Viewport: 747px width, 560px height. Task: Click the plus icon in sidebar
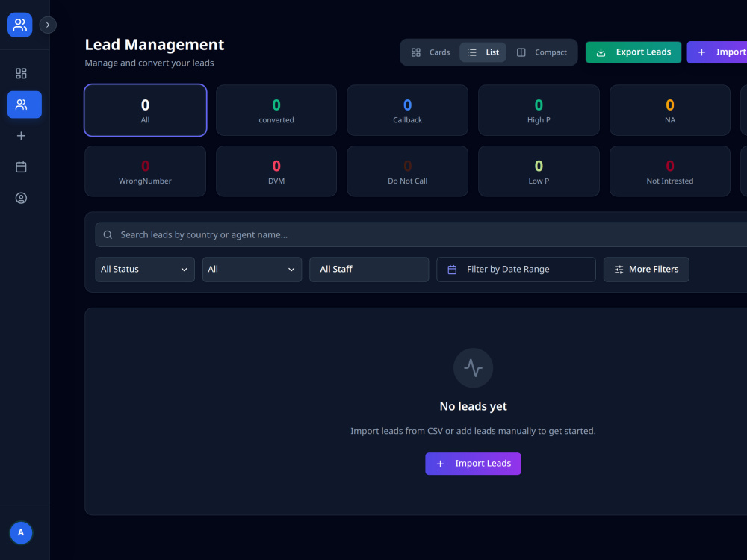[21, 136]
